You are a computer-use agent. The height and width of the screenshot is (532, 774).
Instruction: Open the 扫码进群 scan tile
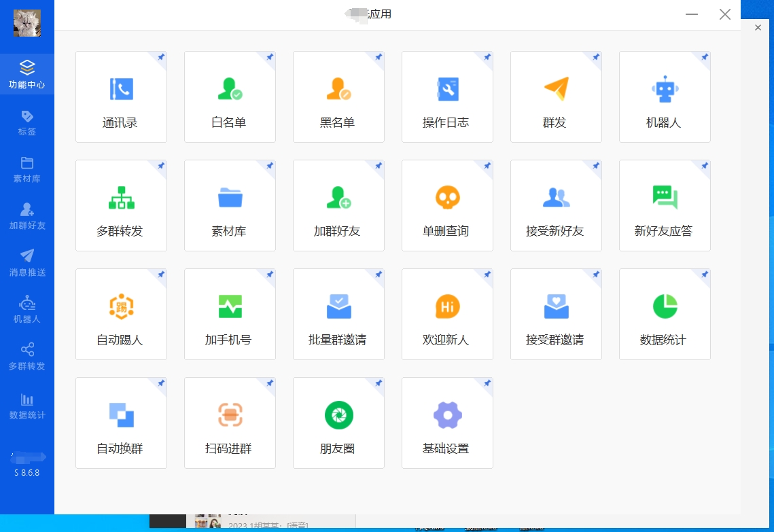[230, 423]
